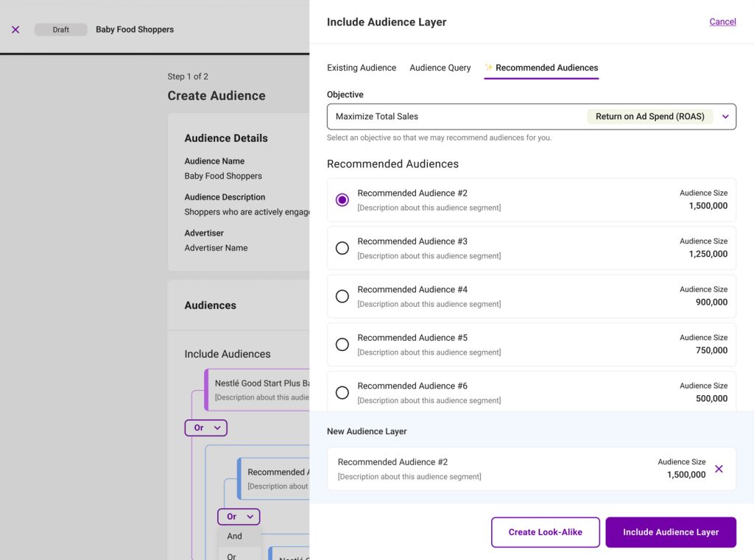Click the Create Look-Alike button
Viewport: 754px width, 560px height.
pos(545,532)
